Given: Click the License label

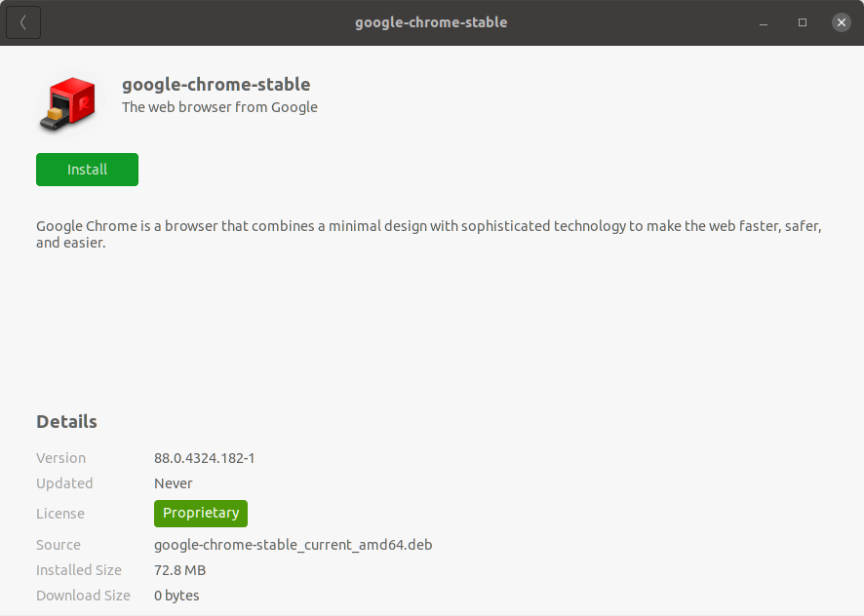Looking at the screenshot, I should [60, 514].
